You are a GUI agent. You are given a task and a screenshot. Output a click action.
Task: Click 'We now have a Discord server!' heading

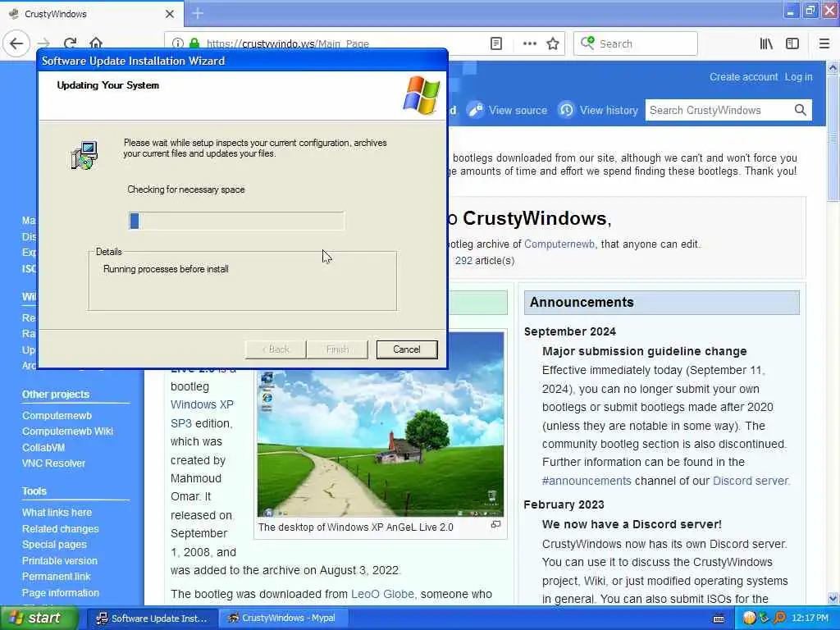[632, 524]
